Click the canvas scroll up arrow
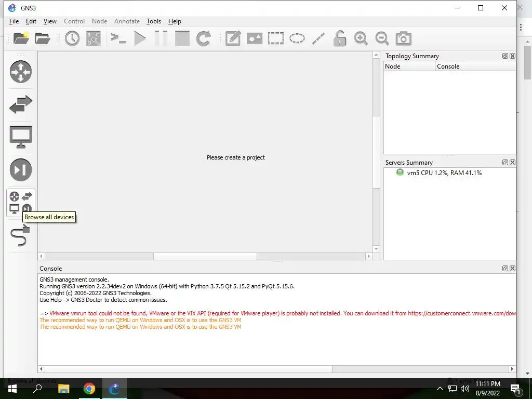This screenshot has width=532, height=399. point(376,55)
